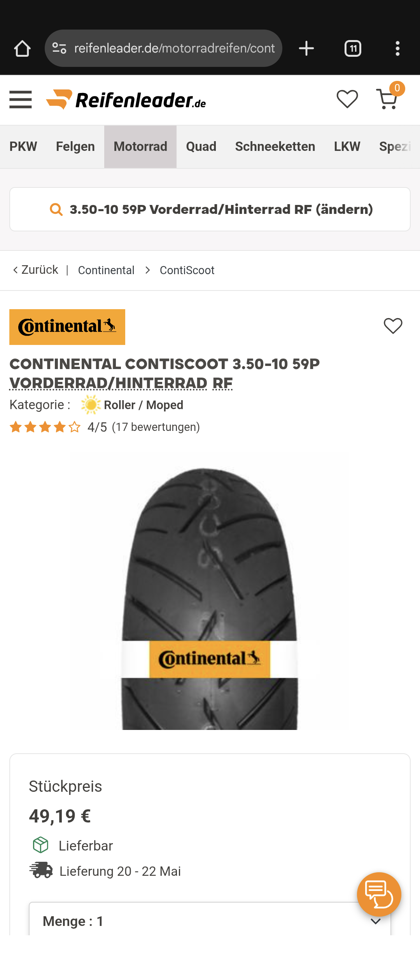Open the shopping cart

pyautogui.click(x=388, y=99)
